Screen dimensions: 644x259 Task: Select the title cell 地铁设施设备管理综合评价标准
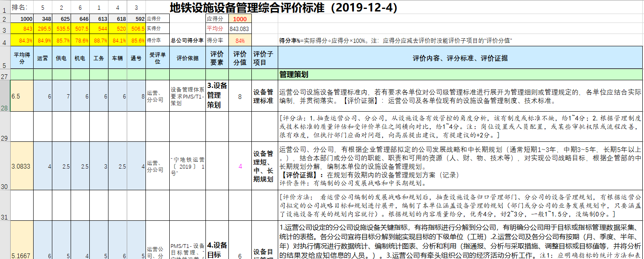coord(283,8)
